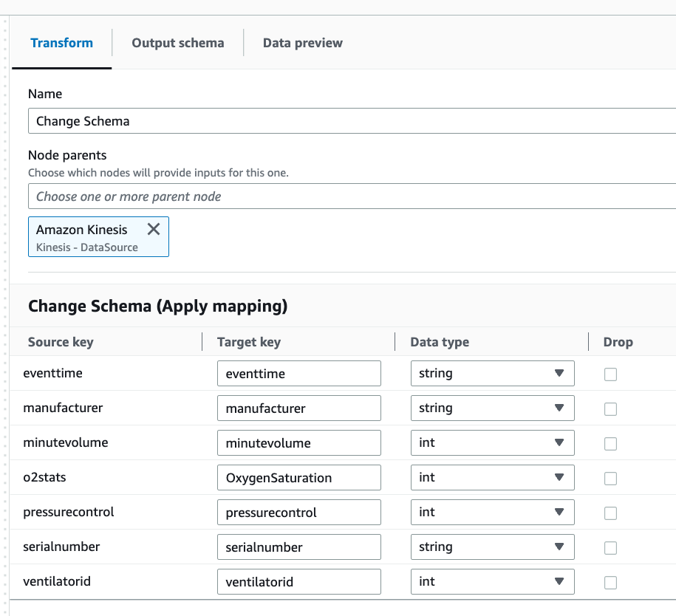Enable Drop for the manufacturer row
This screenshot has width=676, height=616.
click(x=610, y=409)
